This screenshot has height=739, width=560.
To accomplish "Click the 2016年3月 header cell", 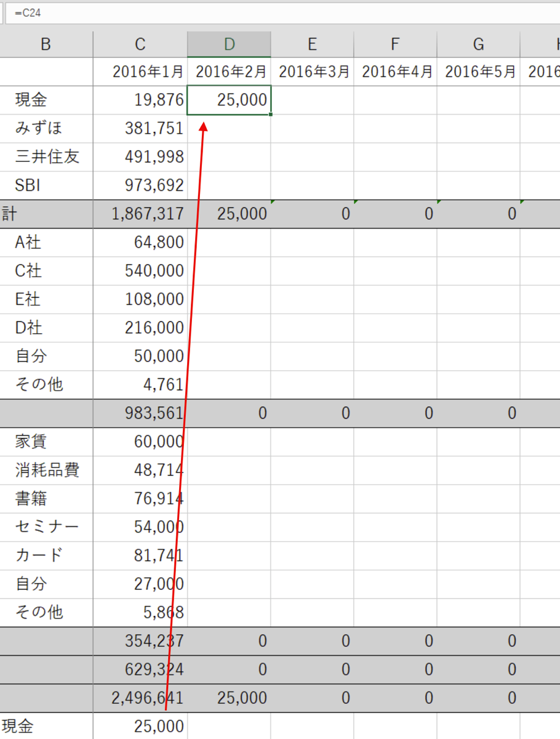I will (312, 71).
